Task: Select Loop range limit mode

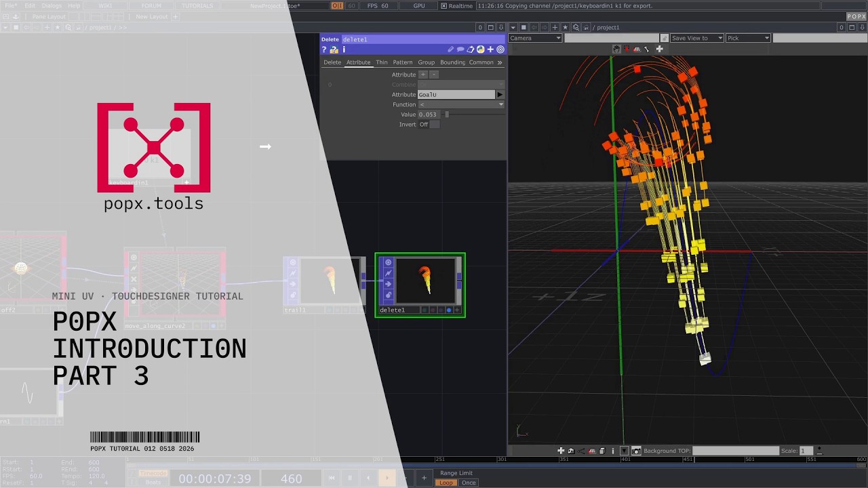Action: coord(446,483)
